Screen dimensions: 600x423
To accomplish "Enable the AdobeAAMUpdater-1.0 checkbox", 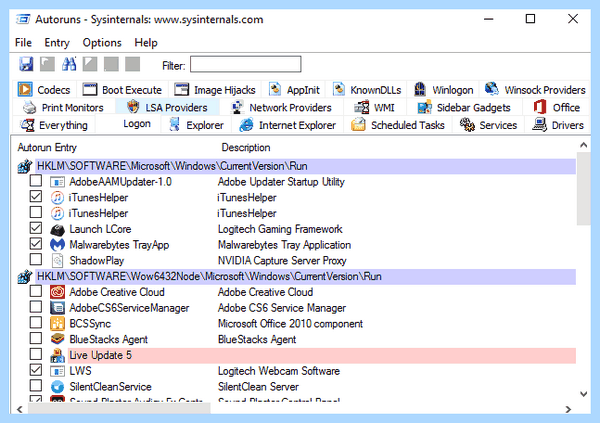I will [36, 181].
